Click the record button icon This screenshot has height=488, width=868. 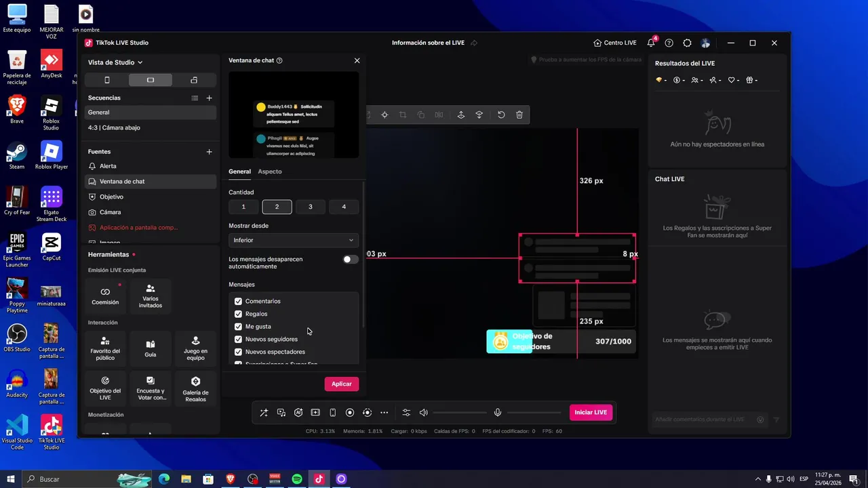pos(350,413)
